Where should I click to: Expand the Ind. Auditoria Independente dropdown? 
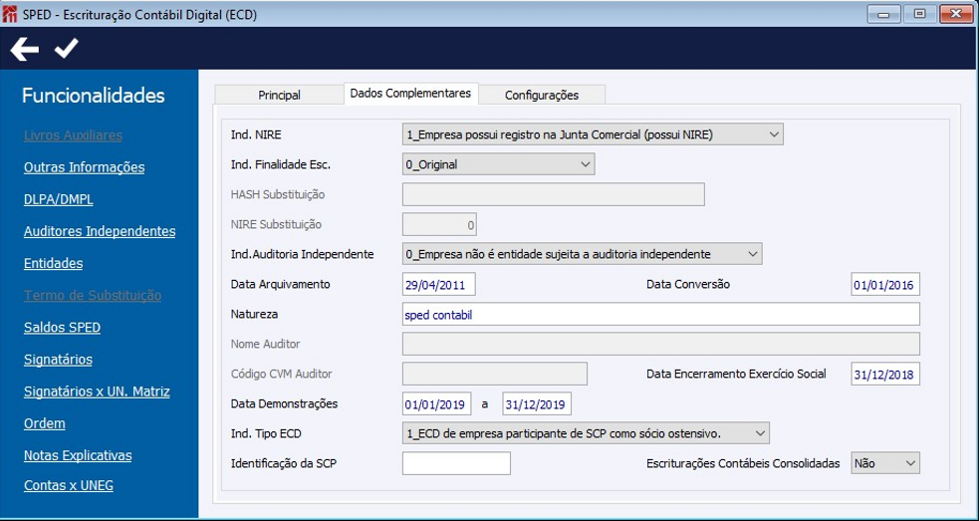[752, 254]
